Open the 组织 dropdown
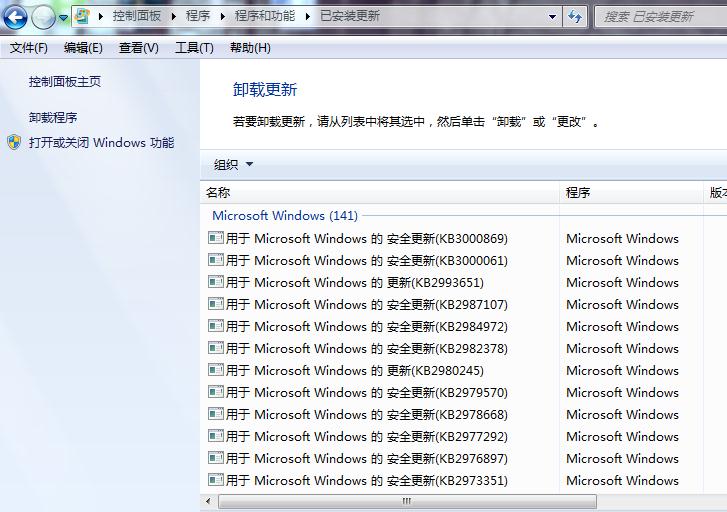The image size is (727, 512). click(233, 164)
